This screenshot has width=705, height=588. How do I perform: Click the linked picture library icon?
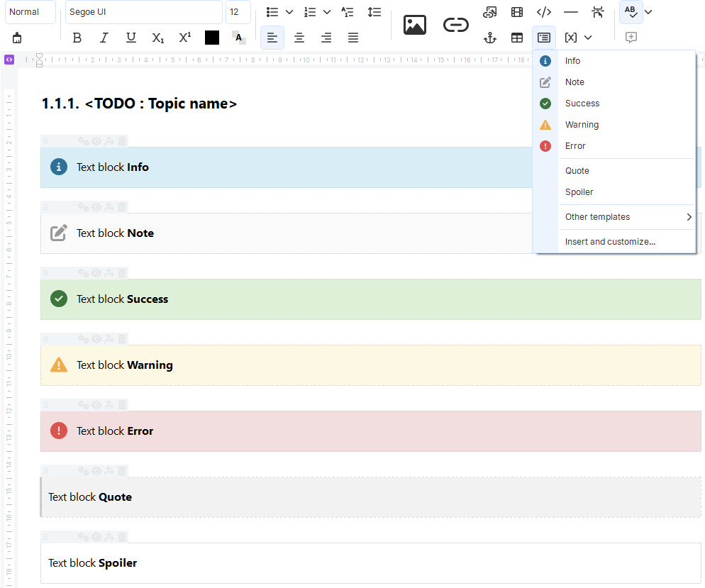489,12
